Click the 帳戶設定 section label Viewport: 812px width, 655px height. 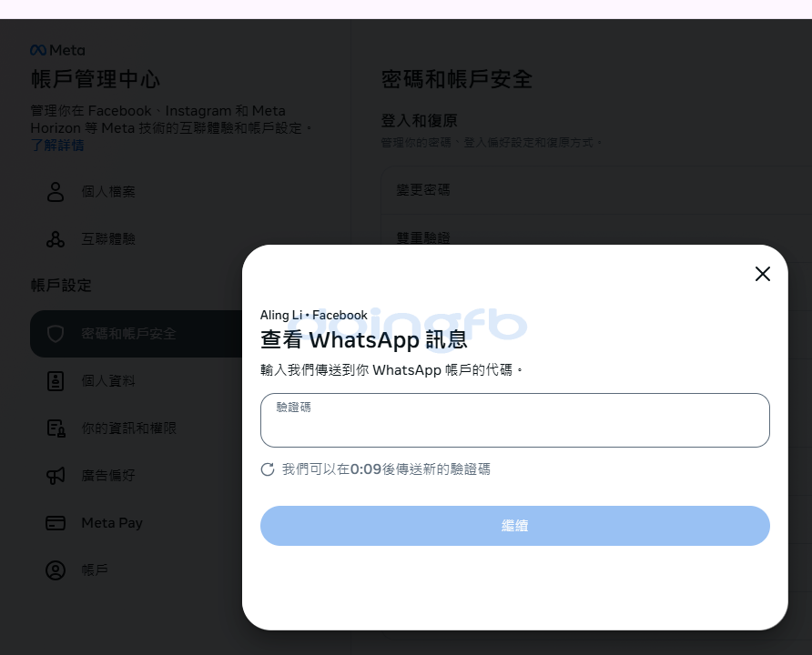tap(61, 285)
